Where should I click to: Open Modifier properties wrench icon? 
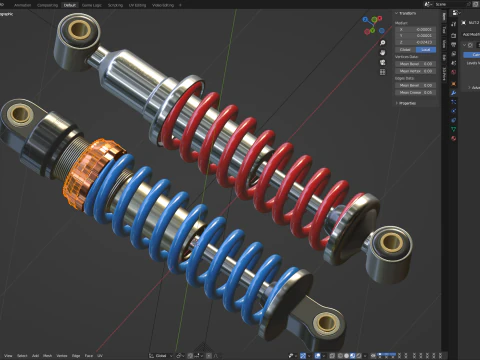pyautogui.click(x=453, y=93)
